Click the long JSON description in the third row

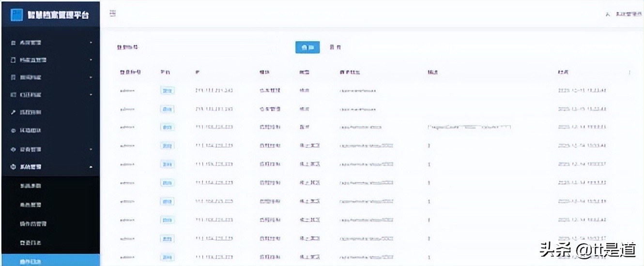click(x=469, y=127)
